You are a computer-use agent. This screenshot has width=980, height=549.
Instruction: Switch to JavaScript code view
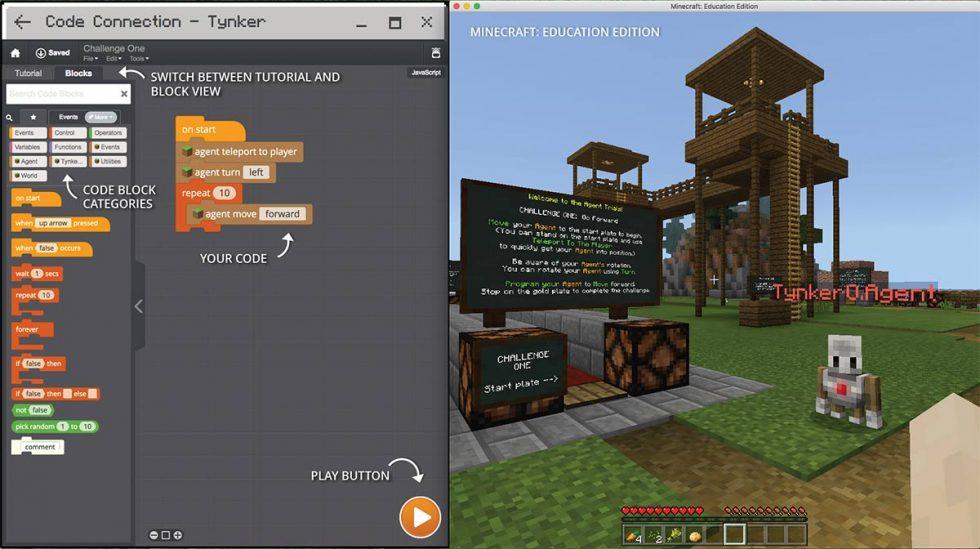pyautogui.click(x=425, y=73)
